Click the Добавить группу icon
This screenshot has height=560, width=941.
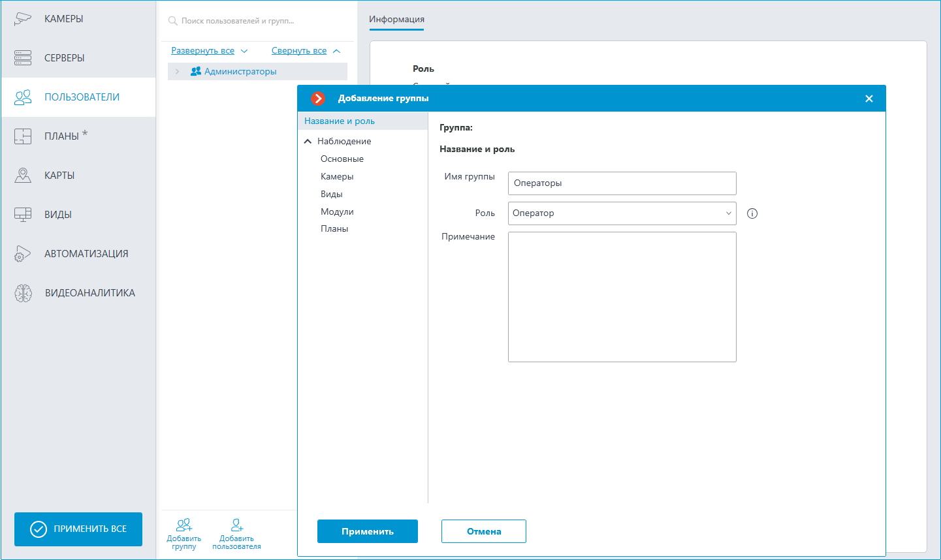(x=184, y=525)
